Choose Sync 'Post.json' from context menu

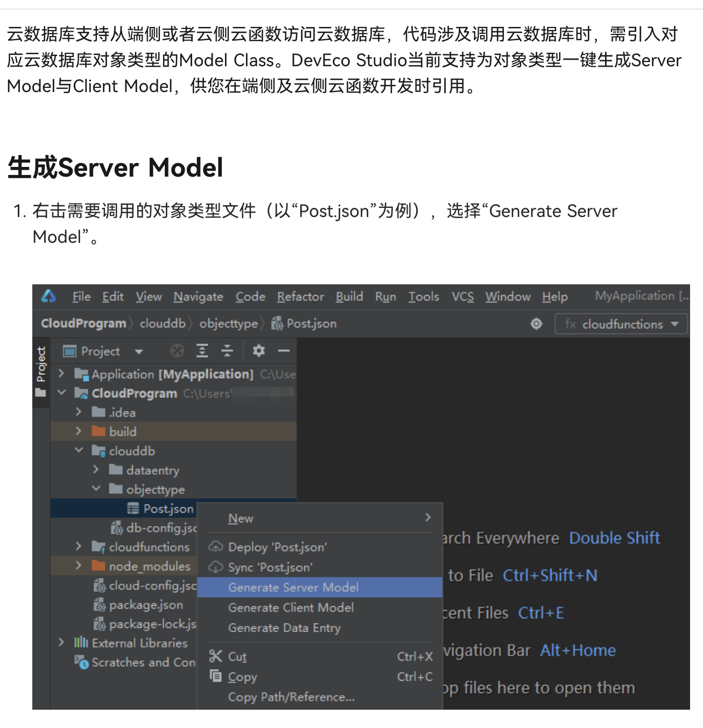click(320, 568)
